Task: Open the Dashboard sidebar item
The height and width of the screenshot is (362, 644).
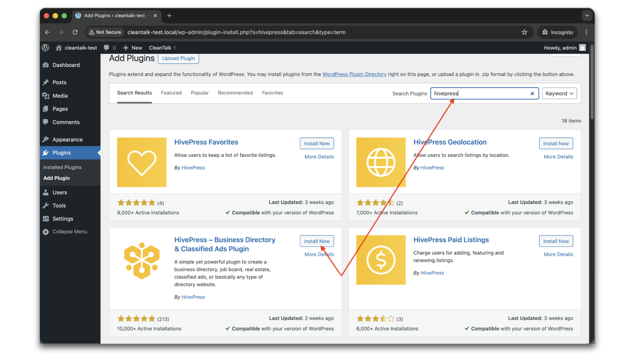Action: click(x=66, y=65)
